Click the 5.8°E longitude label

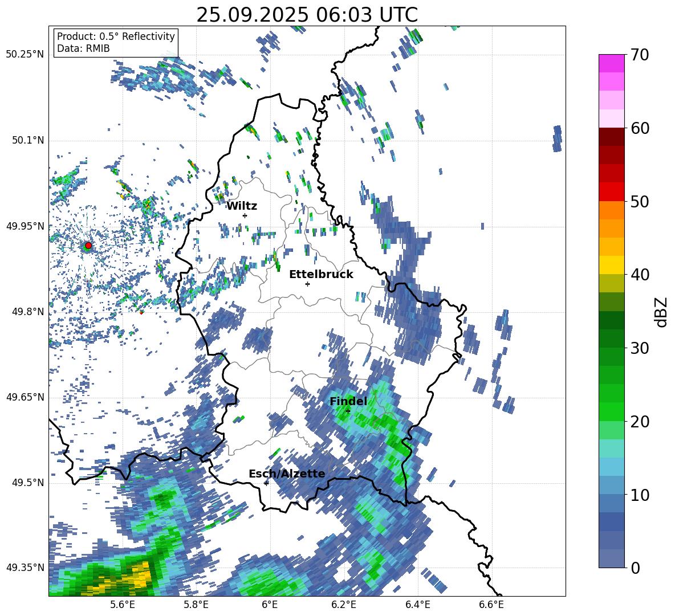pos(196,605)
